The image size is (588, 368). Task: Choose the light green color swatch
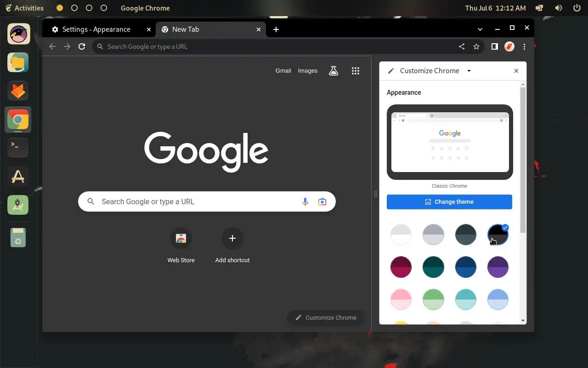[433, 299]
